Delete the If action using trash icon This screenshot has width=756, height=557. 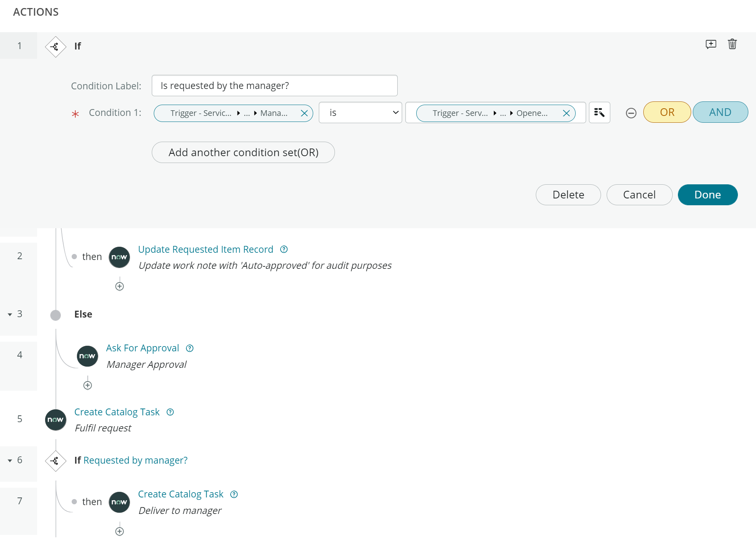click(732, 44)
